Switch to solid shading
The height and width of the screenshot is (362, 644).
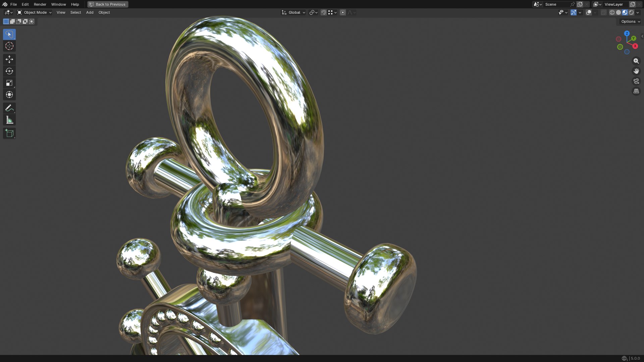tap(619, 12)
